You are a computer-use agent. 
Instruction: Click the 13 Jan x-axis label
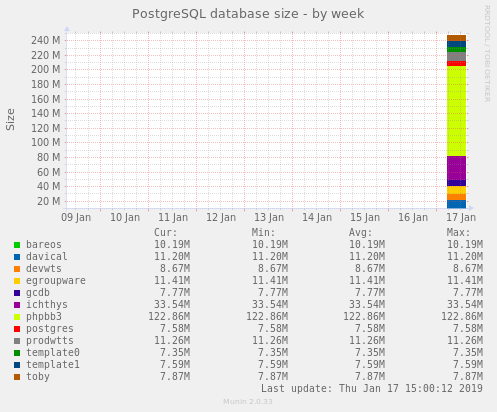tap(269, 218)
